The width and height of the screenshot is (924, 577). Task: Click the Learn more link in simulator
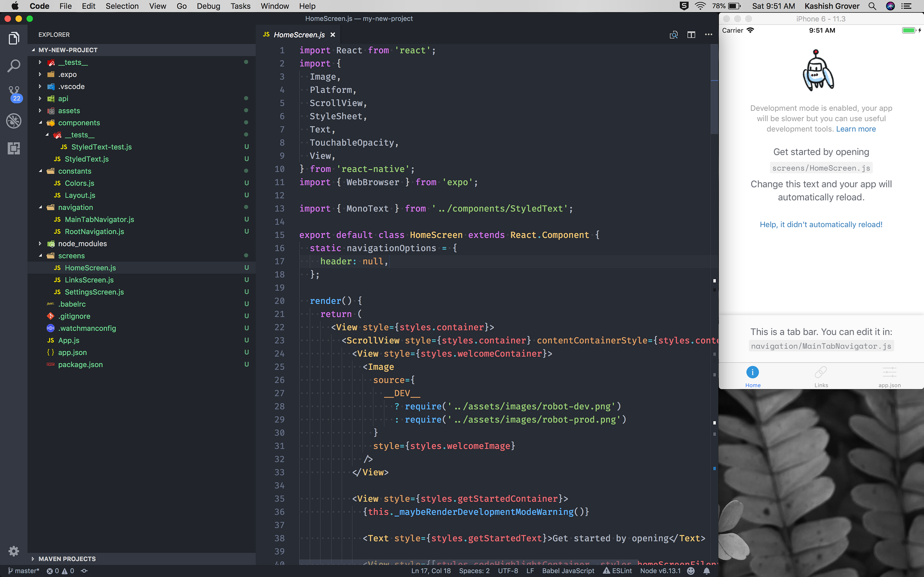pyautogui.click(x=856, y=129)
